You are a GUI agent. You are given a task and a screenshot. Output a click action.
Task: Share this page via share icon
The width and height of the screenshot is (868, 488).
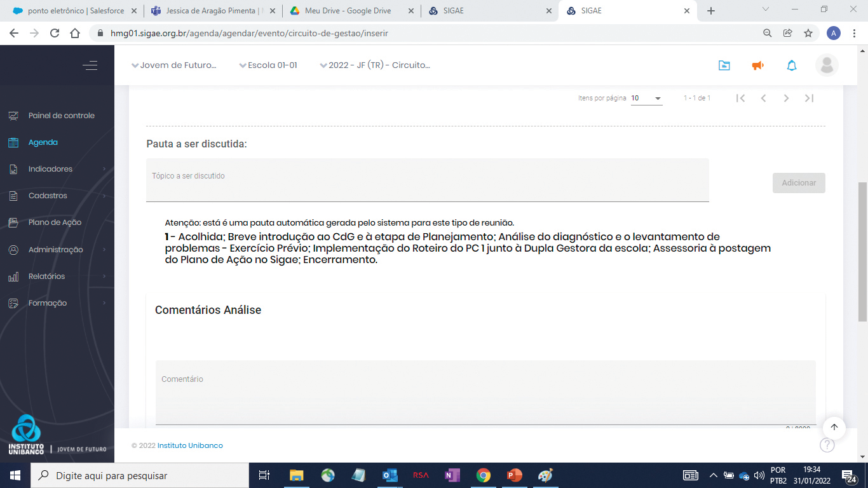click(x=788, y=33)
